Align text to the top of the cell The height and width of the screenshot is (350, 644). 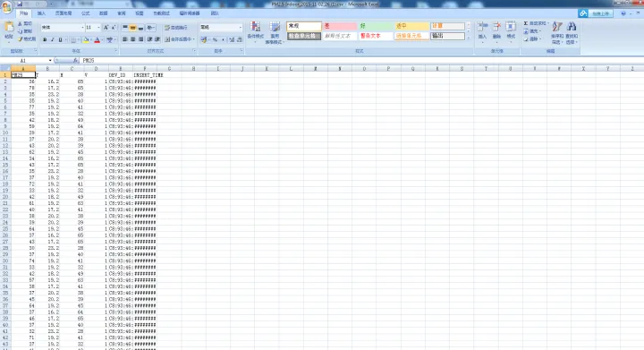(x=125, y=28)
